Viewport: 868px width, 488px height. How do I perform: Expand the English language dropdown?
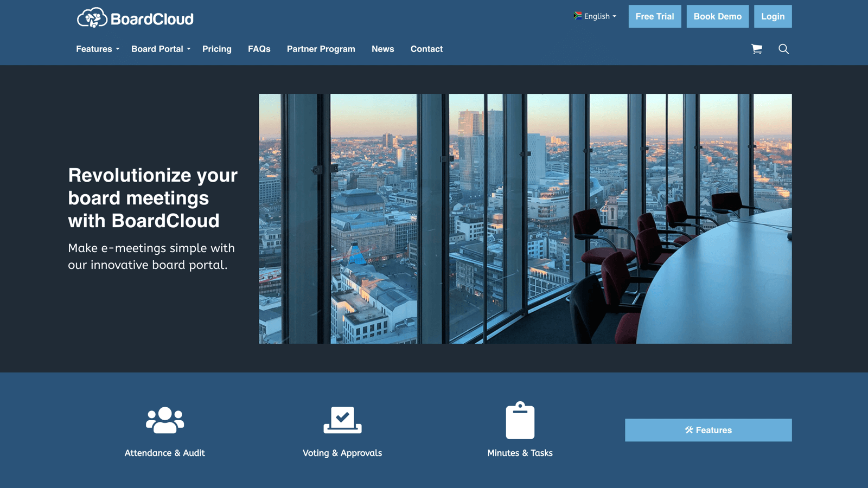597,16
